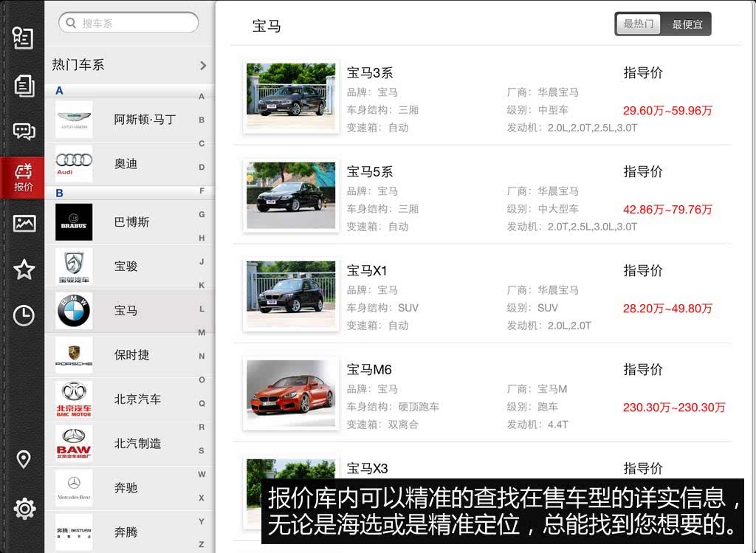
Task: Open the 宝马X1 title
Action: [x=367, y=270]
